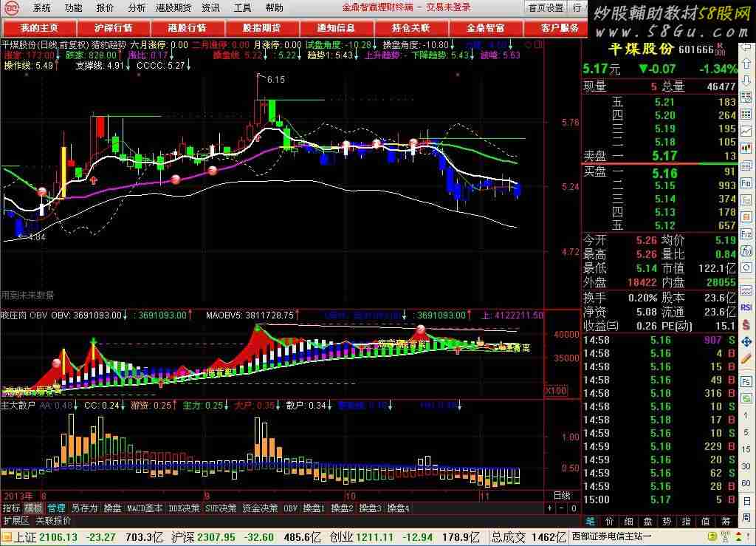Click the signal antenna icon in status bar
Image resolution: width=756 pixels, height=546 pixels.
tap(725, 536)
